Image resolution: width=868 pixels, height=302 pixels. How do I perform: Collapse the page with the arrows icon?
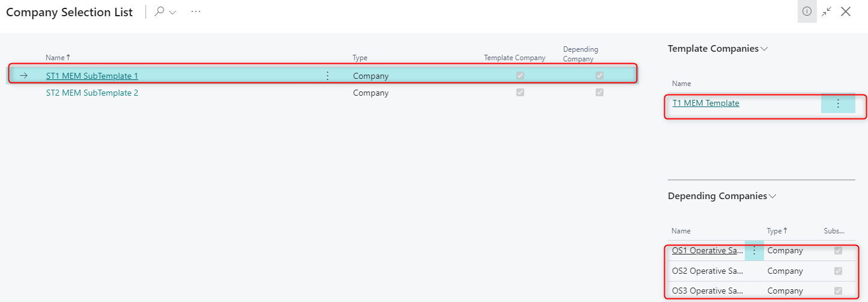click(827, 11)
